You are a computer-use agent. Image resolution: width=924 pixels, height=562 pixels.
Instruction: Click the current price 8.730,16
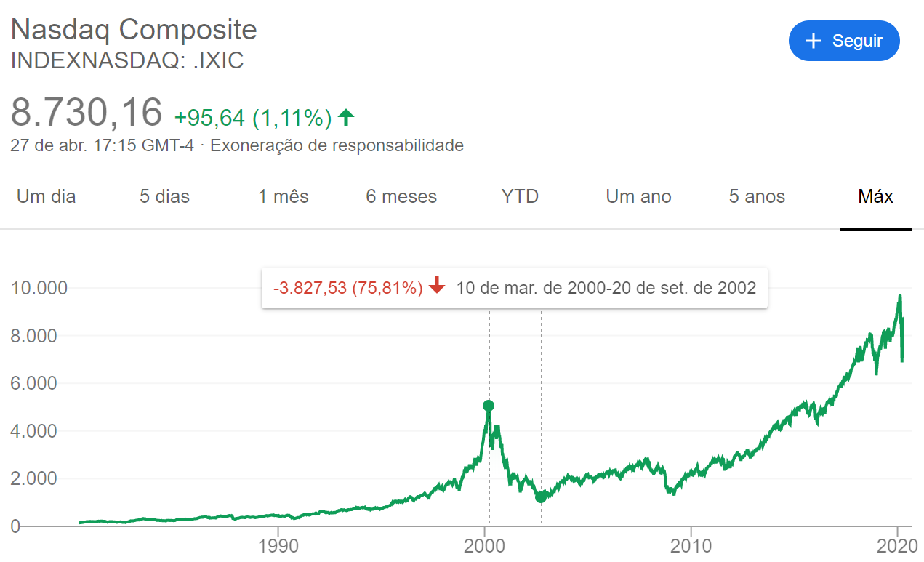pyautogui.click(x=87, y=113)
